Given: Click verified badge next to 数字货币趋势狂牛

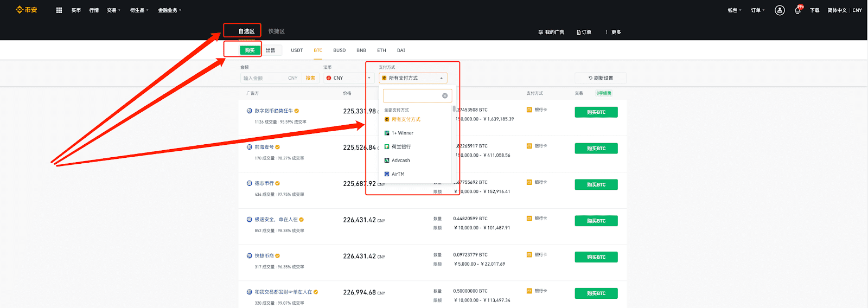Looking at the screenshot, I should [x=297, y=111].
